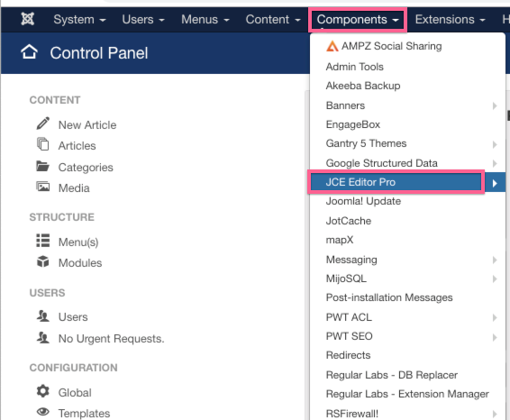The image size is (510, 420).
Task: Click the Joomla logo icon
Action: (x=27, y=19)
